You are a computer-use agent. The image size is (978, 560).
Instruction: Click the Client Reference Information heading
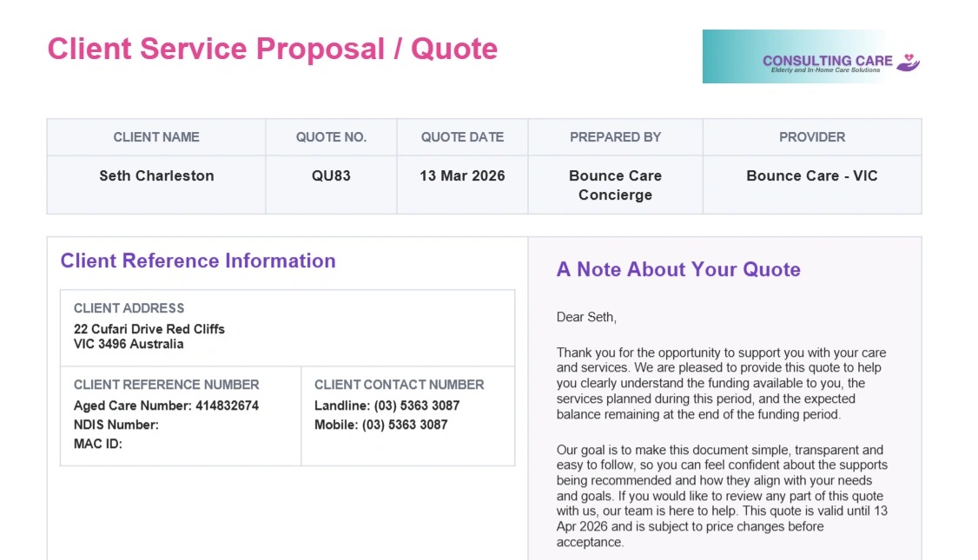[x=198, y=261]
